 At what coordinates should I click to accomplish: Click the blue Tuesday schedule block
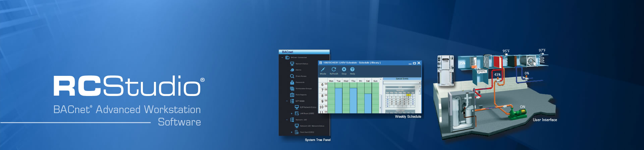tap(338, 100)
